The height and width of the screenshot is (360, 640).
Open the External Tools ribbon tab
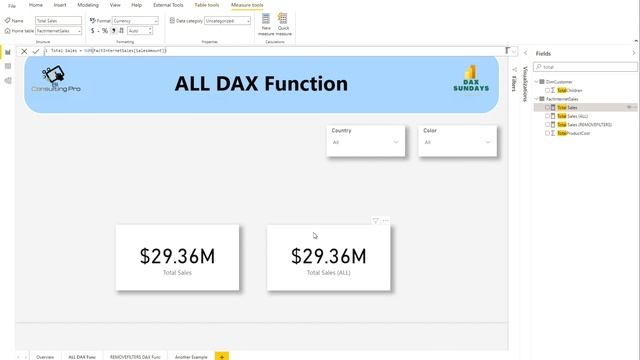168,5
